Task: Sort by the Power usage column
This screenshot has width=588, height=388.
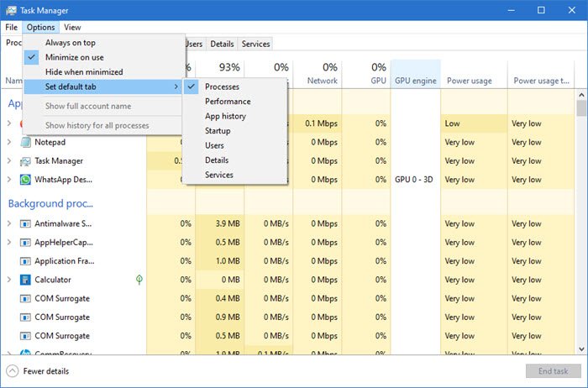Action: 470,81
